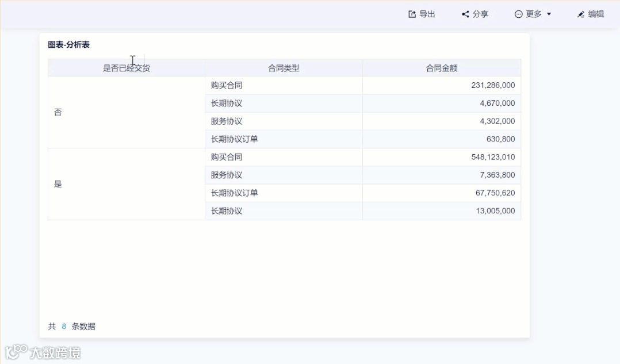The width and height of the screenshot is (620, 364).
Task: Click the 合同类型 column header
Action: pos(284,67)
